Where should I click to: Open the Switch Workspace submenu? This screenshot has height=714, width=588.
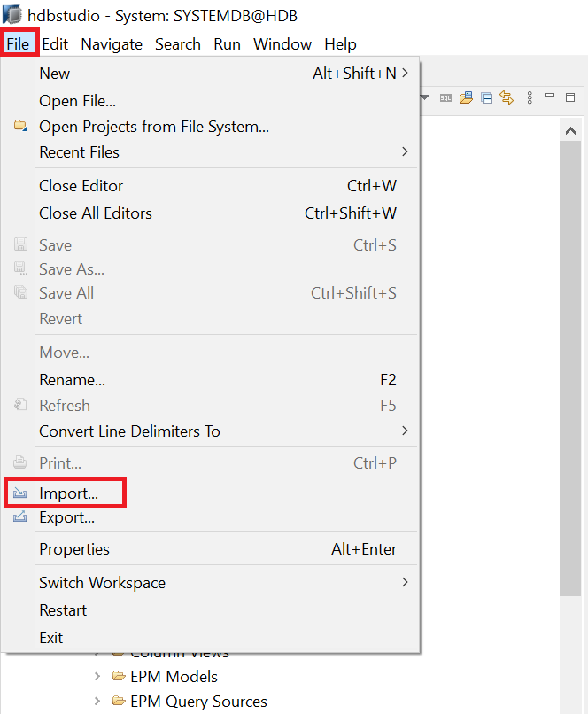click(x=406, y=583)
